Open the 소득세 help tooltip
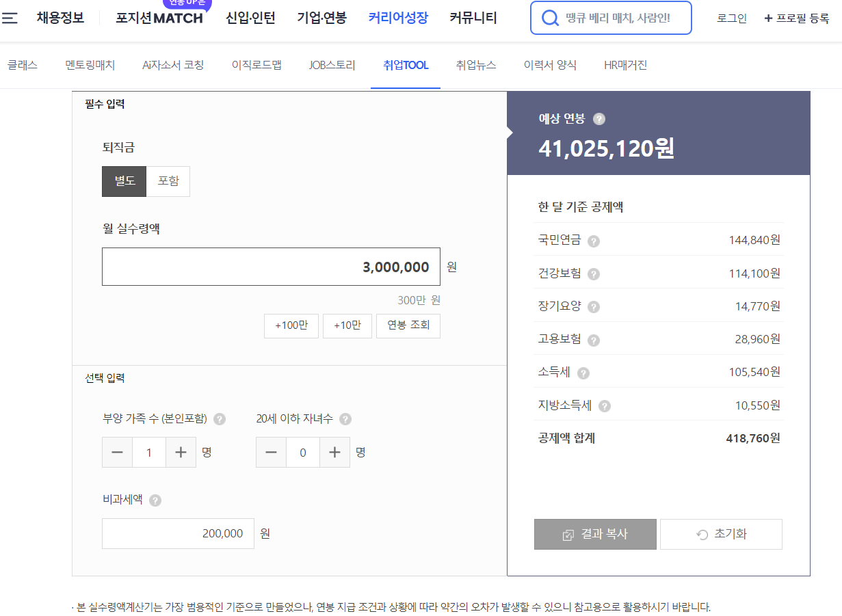This screenshot has width=842, height=616. click(584, 373)
